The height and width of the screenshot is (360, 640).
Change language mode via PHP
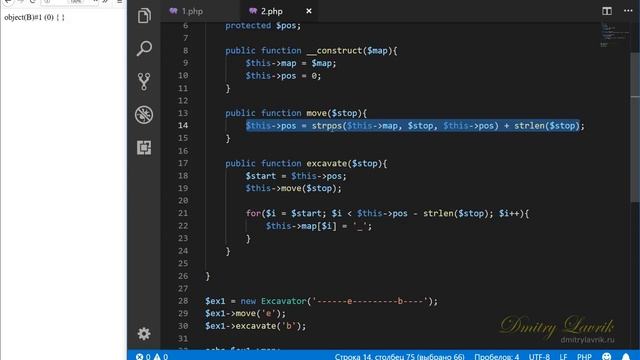(584, 356)
